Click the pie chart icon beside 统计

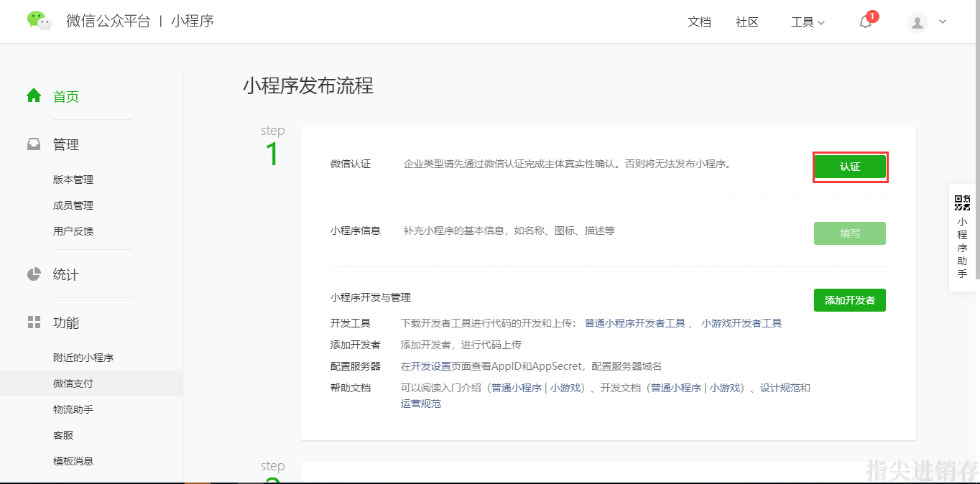34,274
